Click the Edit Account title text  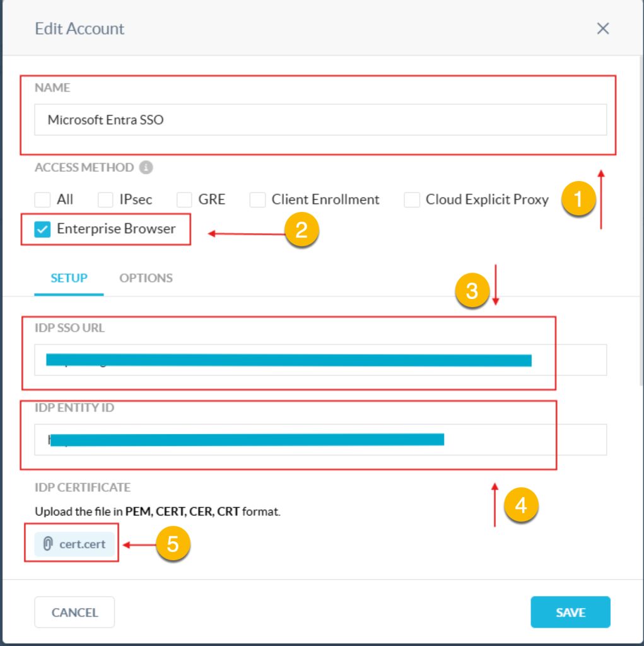[x=79, y=29]
